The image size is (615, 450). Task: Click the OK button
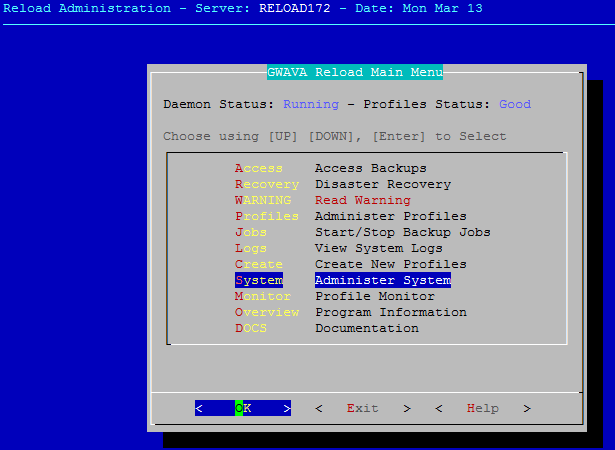[x=243, y=408]
